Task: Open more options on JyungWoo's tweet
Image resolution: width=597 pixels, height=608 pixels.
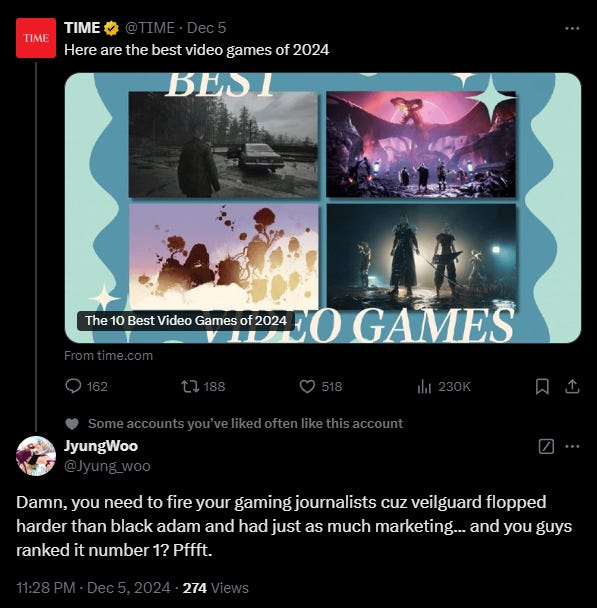Action: [x=572, y=446]
